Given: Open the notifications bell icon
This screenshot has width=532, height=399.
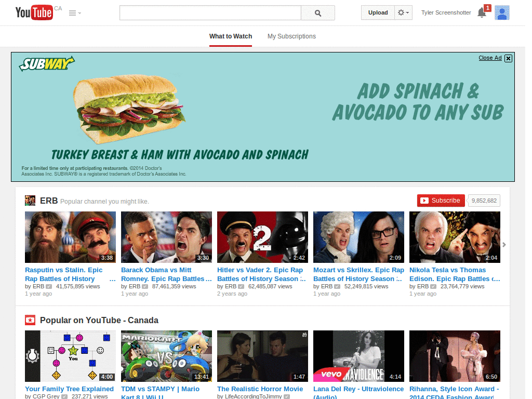Looking at the screenshot, I should pos(482,13).
